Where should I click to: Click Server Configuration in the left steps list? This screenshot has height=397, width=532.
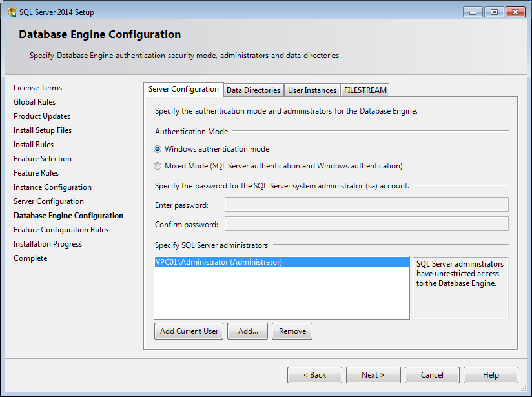(x=48, y=201)
